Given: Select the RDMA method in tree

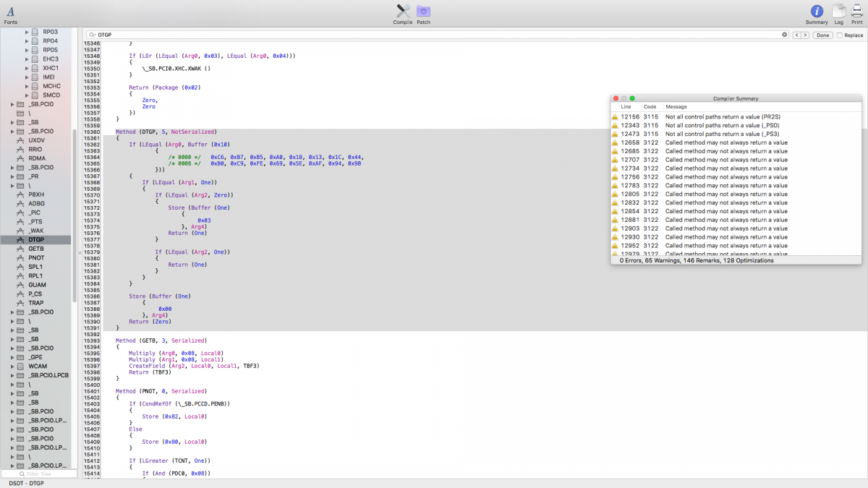Looking at the screenshot, I should pyautogui.click(x=36, y=158).
